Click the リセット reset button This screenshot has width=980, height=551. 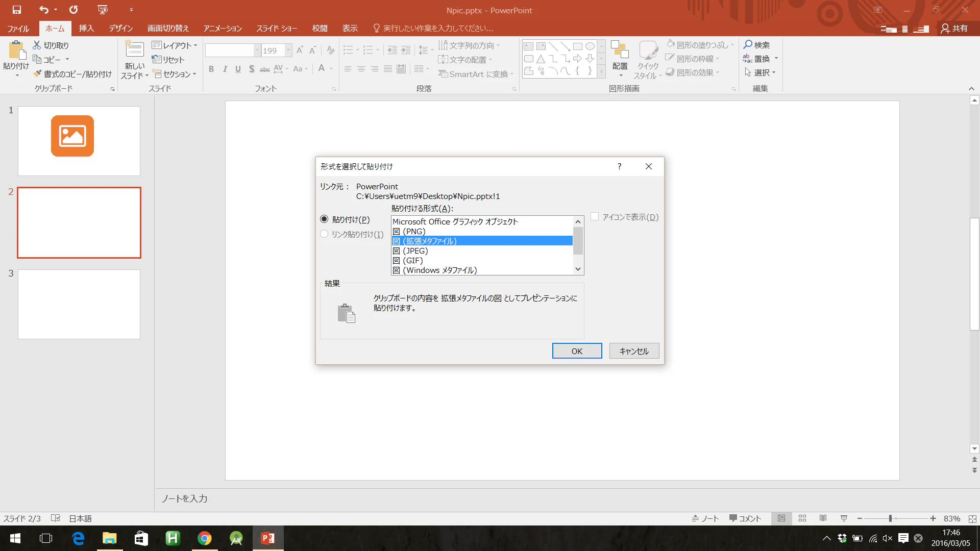click(x=168, y=60)
